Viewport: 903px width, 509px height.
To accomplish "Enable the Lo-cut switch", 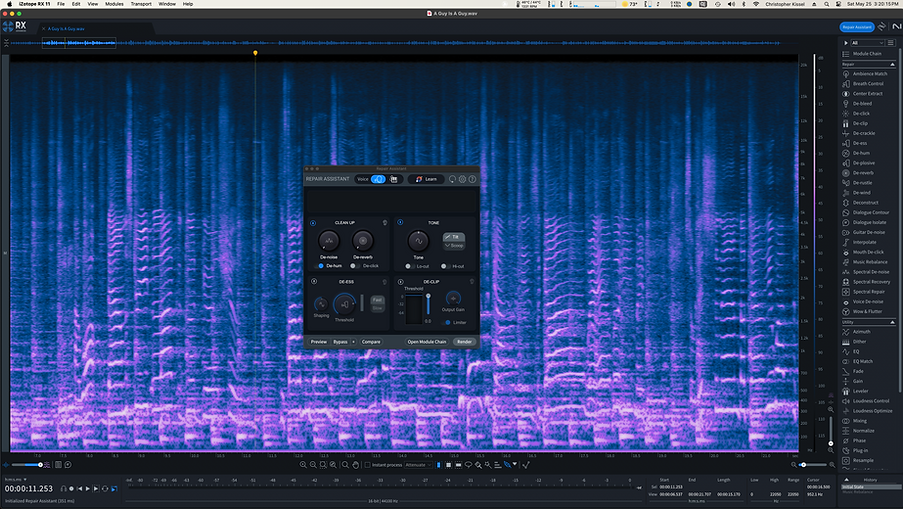I will click(x=408, y=266).
